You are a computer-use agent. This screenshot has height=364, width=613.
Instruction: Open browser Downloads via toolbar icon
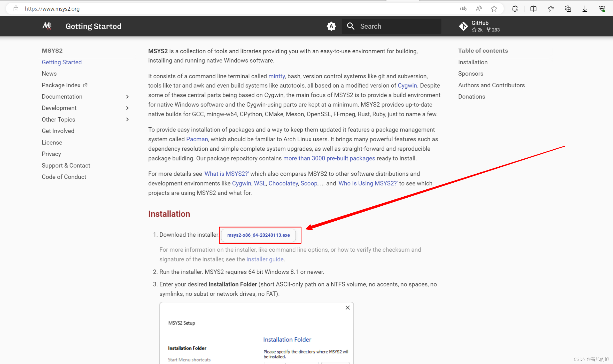coord(585,9)
